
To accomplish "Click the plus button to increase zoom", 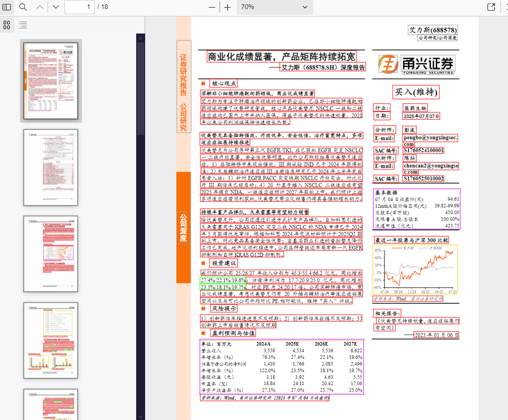I will 227,7.
